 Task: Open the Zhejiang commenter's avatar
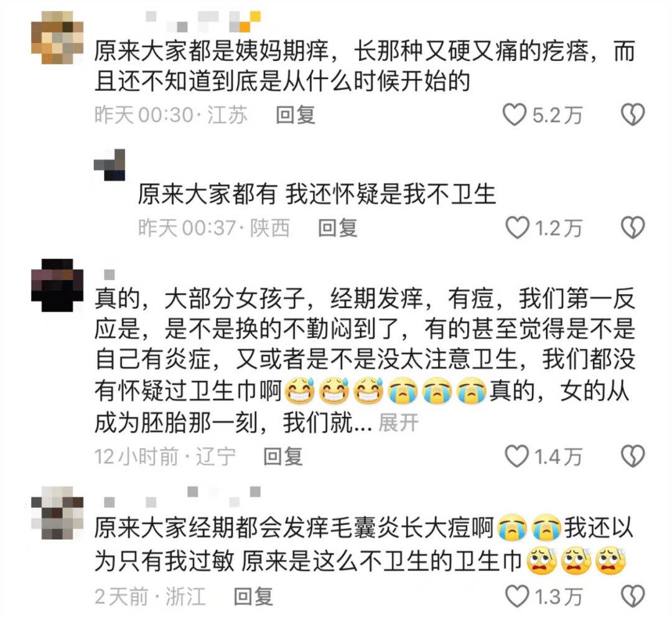pyautogui.click(x=57, y=513)
